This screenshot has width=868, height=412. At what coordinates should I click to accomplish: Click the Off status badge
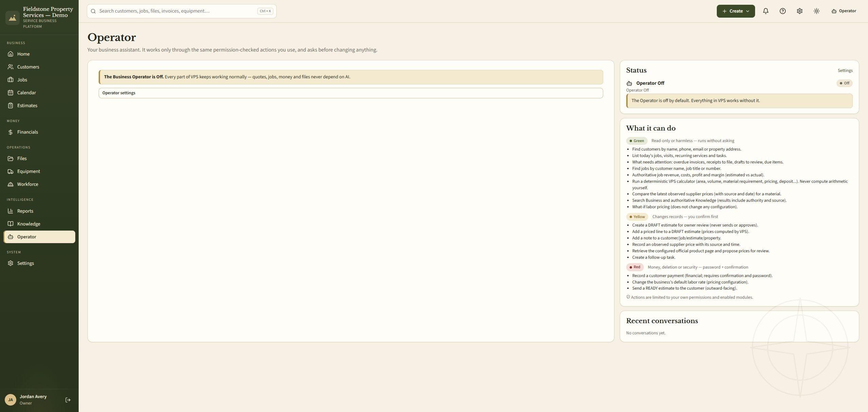click(x=844, y=83)
